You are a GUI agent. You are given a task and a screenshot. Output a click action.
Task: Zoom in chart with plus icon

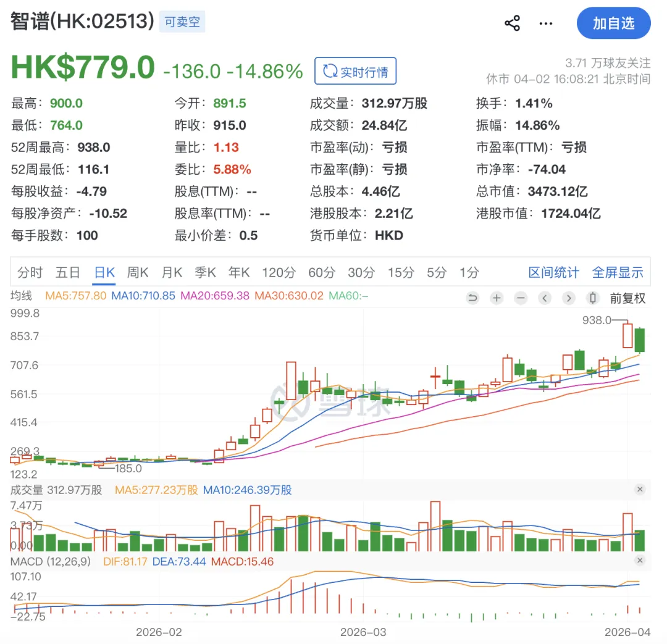coord(497,298)
